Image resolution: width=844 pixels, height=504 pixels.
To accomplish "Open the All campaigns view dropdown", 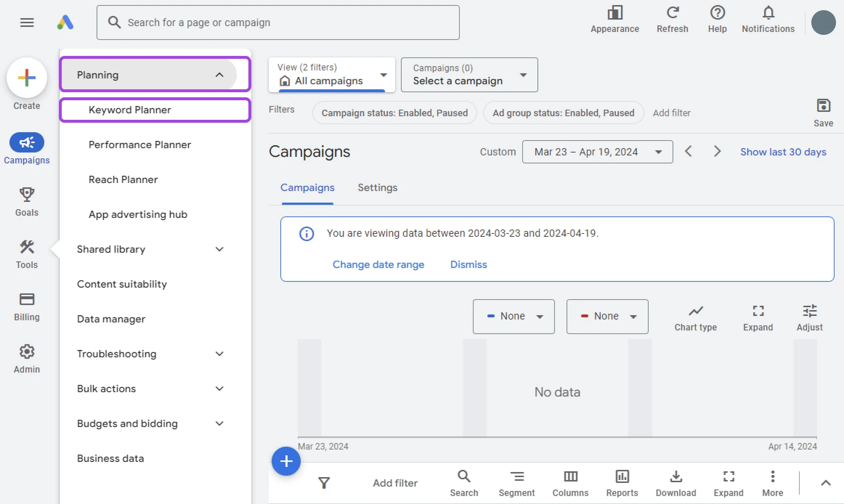I will (332, 74).
